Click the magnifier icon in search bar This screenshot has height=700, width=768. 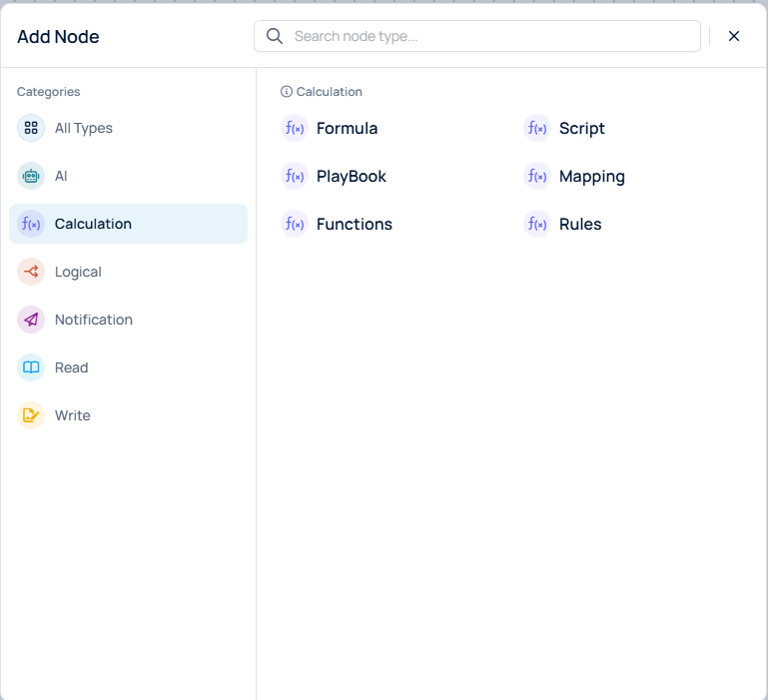(x=275, y=36)
